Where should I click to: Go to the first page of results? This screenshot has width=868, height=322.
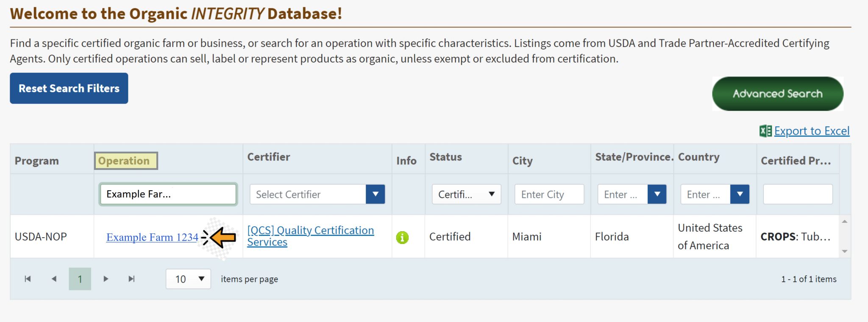coord(28,279)
